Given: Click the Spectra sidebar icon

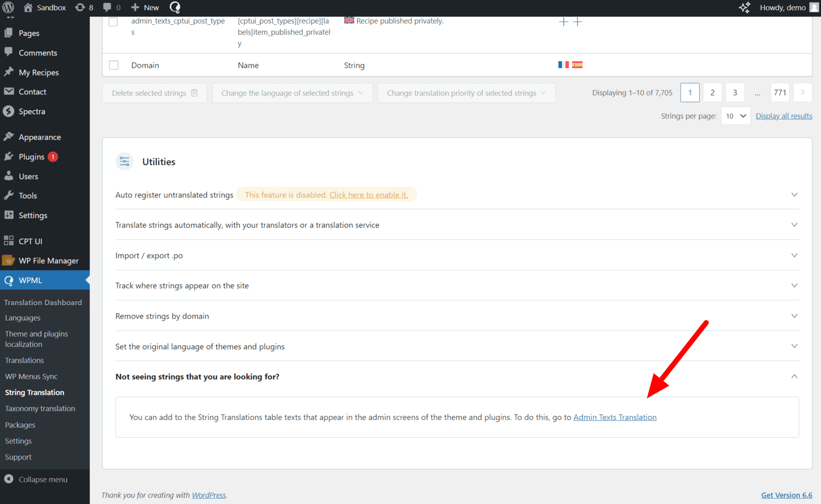Looking at the screenshot, I should point(9,111).
